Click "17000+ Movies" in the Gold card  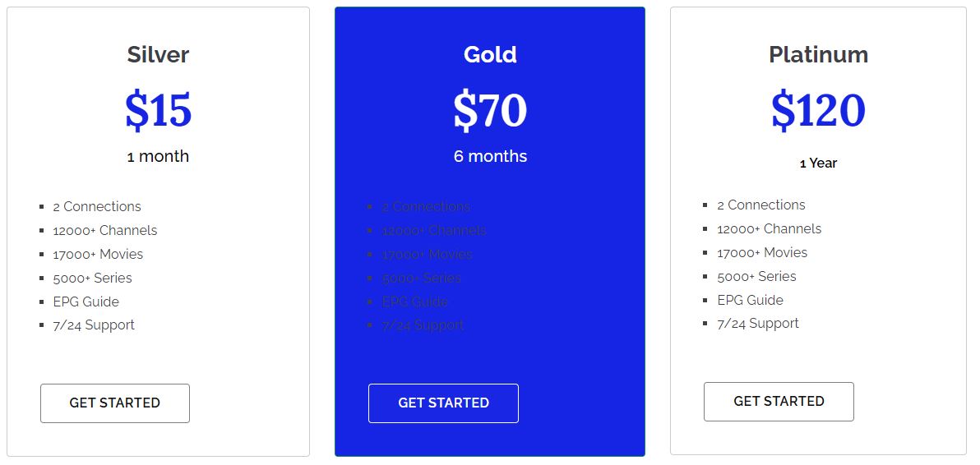coord(427,254)
